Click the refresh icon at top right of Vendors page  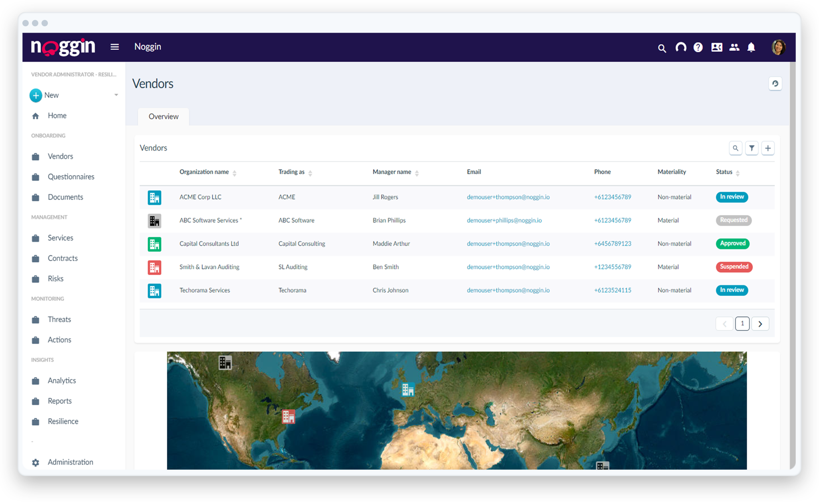pos(775,84)
